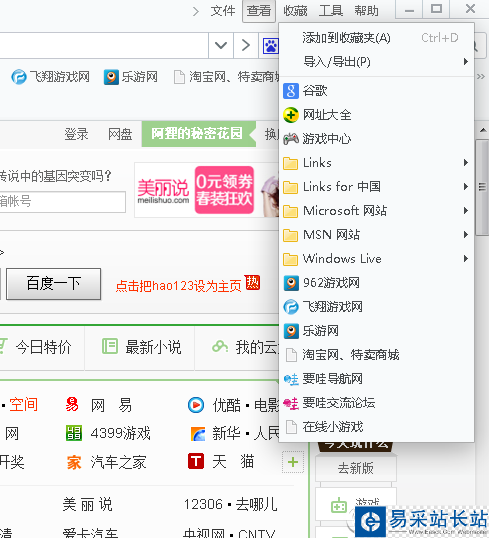Click the 阿狸的秘密花园 theme banner
Viewport: 489px width, 538px height.
[198, 134]
